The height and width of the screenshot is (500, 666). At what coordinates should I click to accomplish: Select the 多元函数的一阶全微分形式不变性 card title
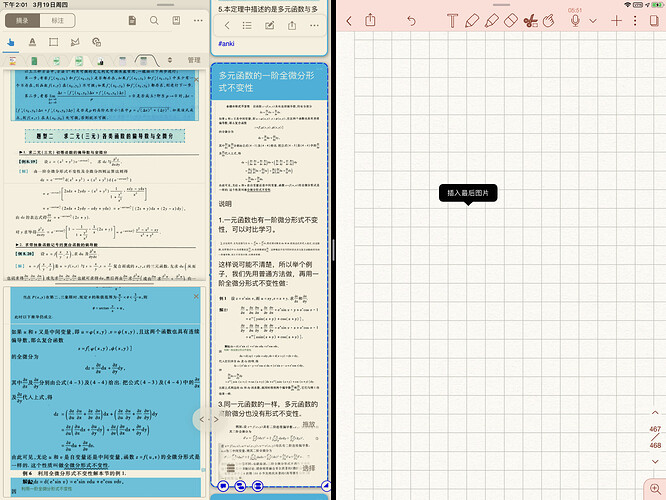click(x=266, y=82)
